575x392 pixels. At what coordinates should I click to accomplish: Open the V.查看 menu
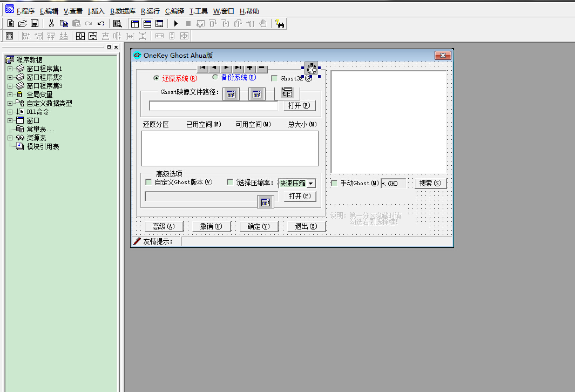[x=73, y=11]
